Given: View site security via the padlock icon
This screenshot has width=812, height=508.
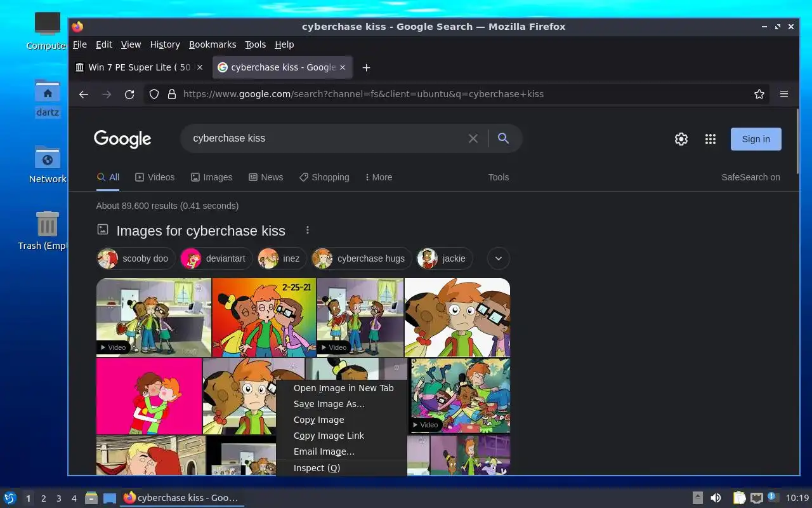Looking at the screenshot, I should [171, 94].
